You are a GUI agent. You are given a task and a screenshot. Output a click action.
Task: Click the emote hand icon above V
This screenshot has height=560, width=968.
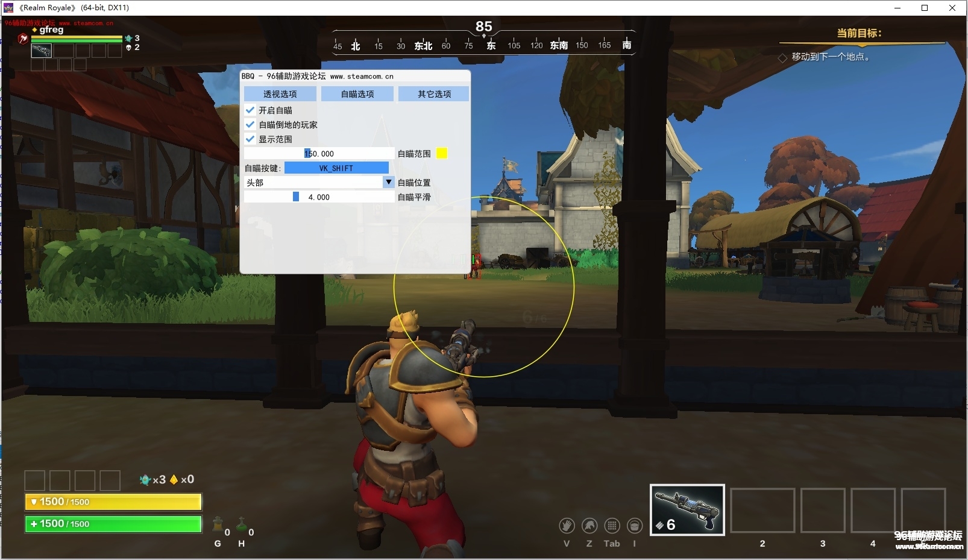click(566, 526)
